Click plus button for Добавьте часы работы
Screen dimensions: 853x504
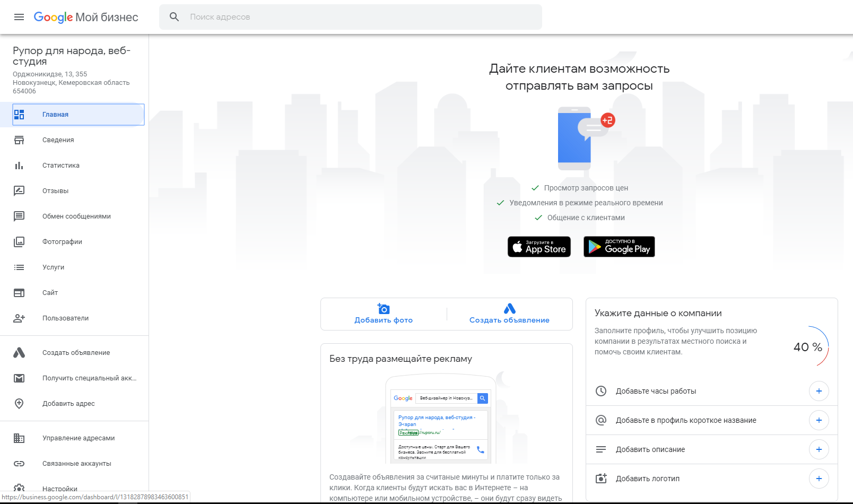[x=819, y=391]
